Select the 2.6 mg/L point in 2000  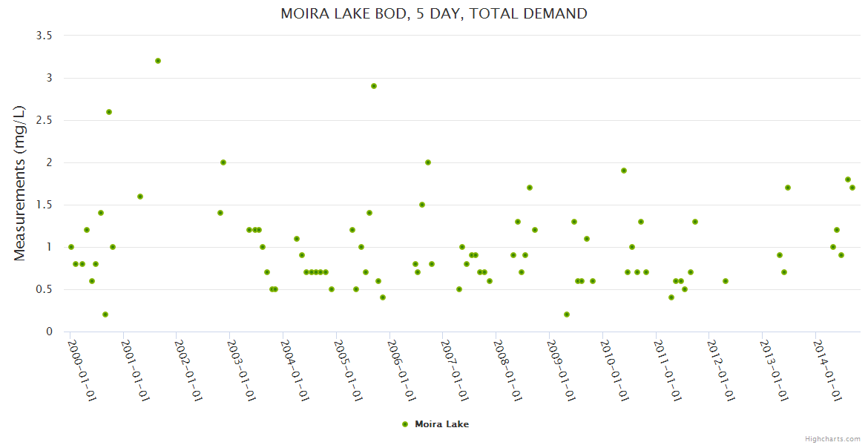109,112
